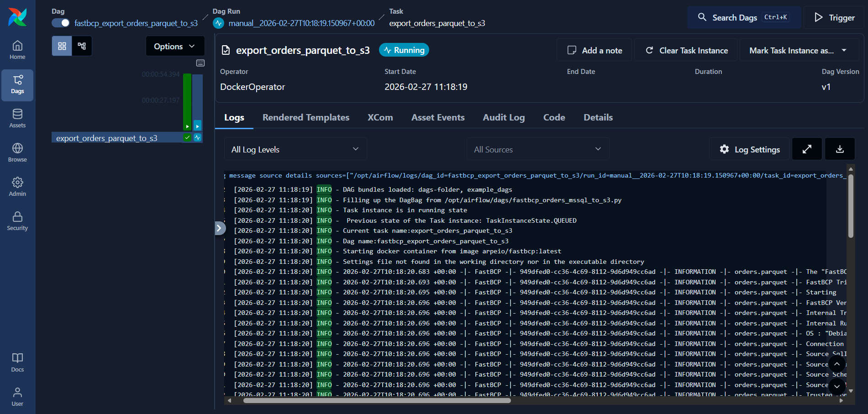Open the Options dropdown
This screenshot has width=868, height=414.
tap(175, 46)
